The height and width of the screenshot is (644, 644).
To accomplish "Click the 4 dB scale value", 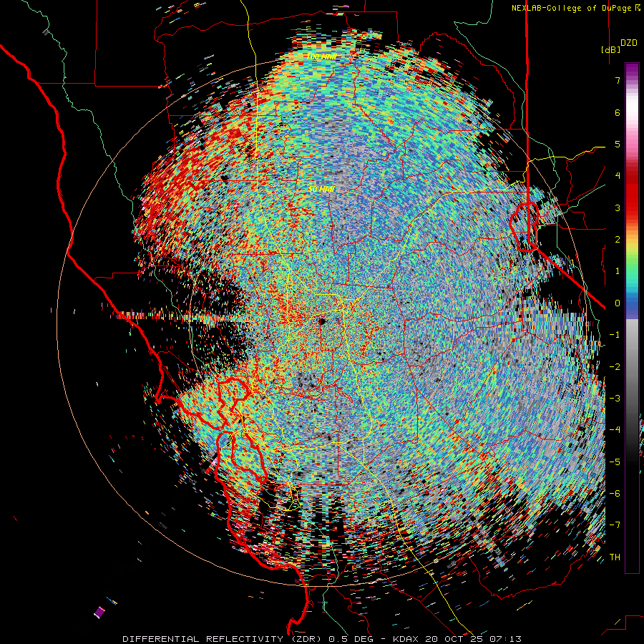I will point(618,176).
